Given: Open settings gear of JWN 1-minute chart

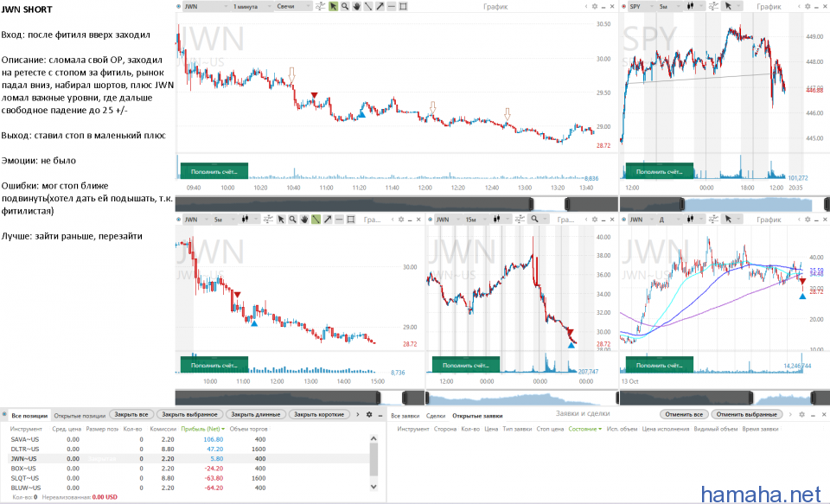Looking at the screenshot, I should [595, 6].
